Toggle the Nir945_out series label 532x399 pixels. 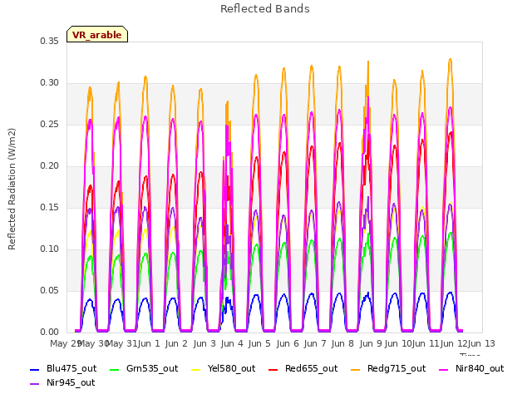[71, 382]
